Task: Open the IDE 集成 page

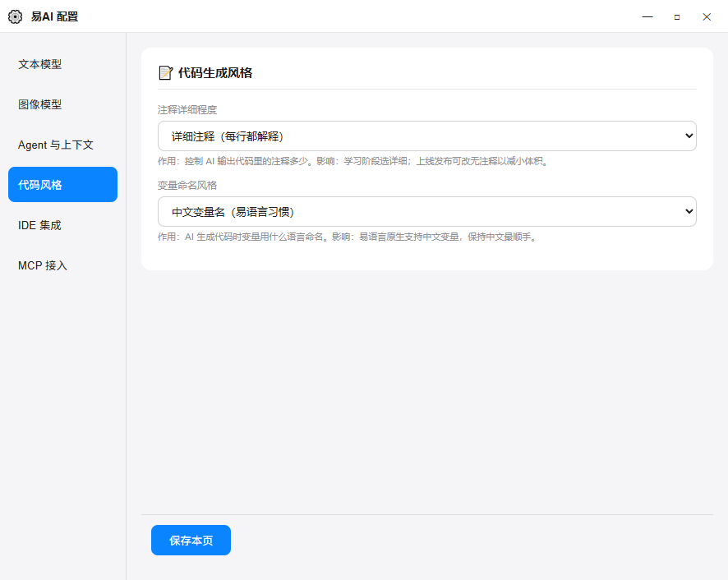Action: click(62, 225)
